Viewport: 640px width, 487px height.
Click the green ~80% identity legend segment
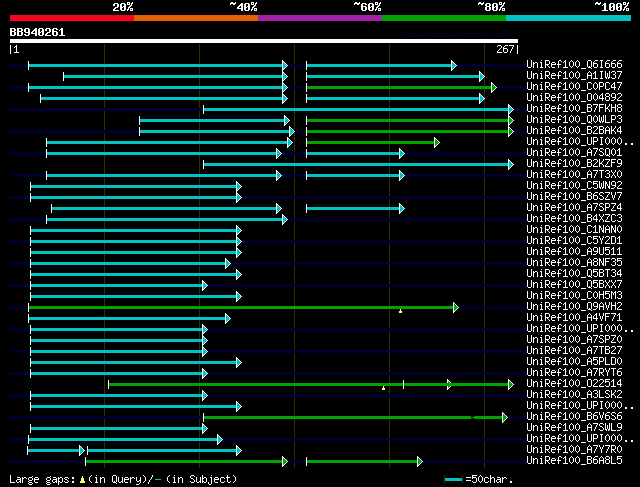(444, 18)
